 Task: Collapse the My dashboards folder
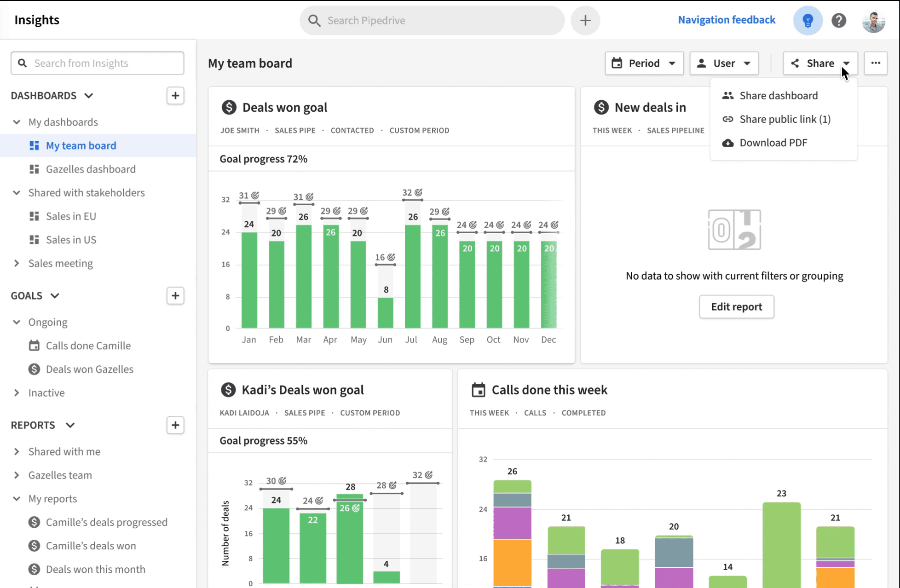[17, 122]
